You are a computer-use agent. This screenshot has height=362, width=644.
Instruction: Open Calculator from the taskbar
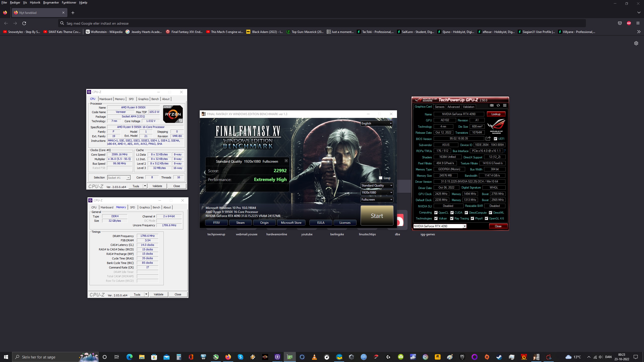179,357
